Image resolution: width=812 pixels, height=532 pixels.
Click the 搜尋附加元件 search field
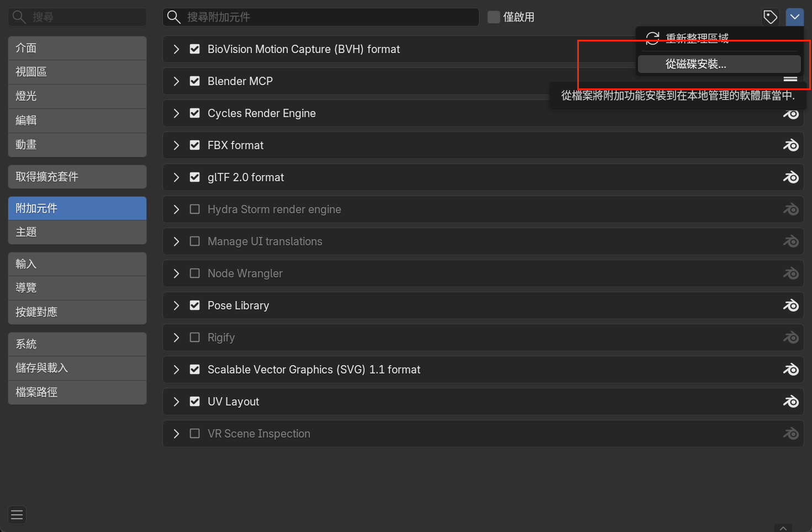321,17
